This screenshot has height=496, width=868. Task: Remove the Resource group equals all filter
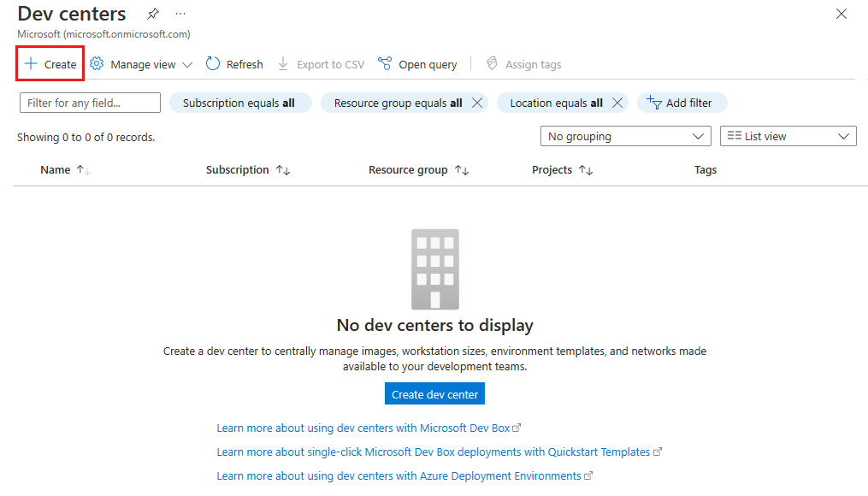coord(477,103)
